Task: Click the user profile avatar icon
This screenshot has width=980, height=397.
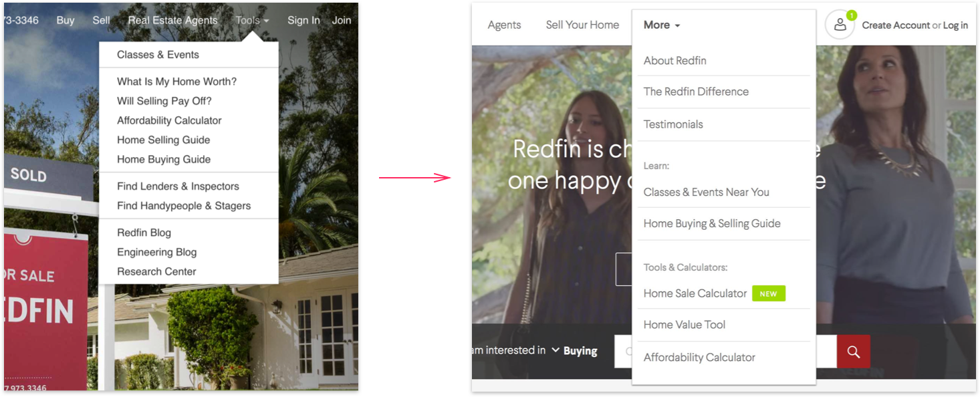Action: [x=840, y=25]
